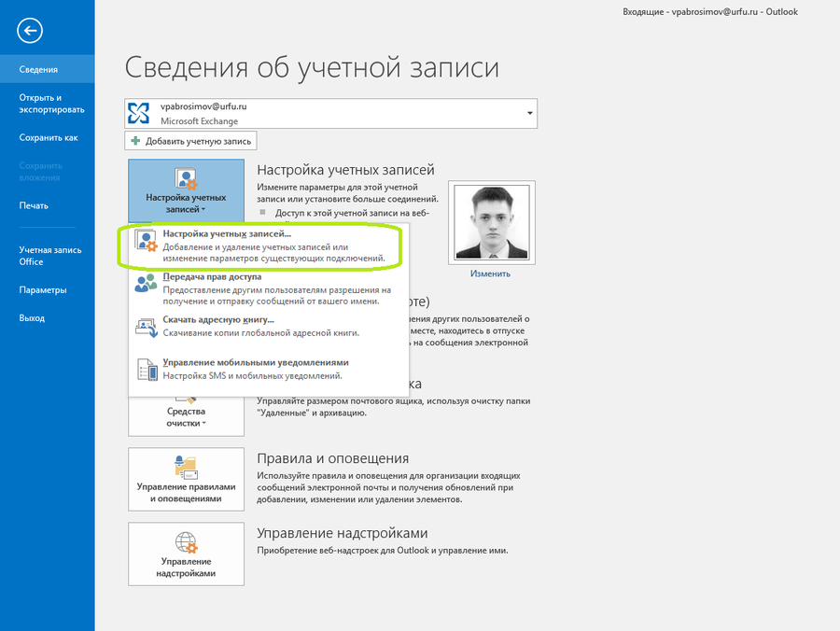The height and width of the screenshot is (631, 840).
Task: Choose Передача прав доступа menu entry
Action: pos(269,288)
